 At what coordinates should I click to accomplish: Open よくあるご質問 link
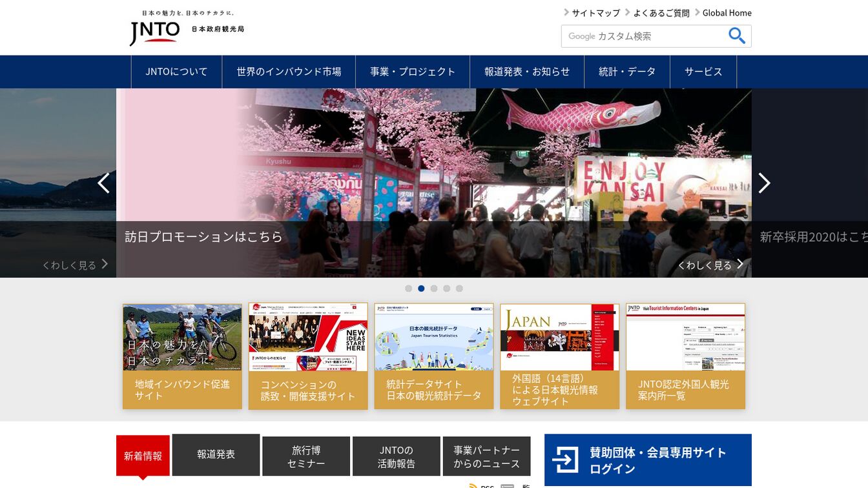(x=661, y=13)
